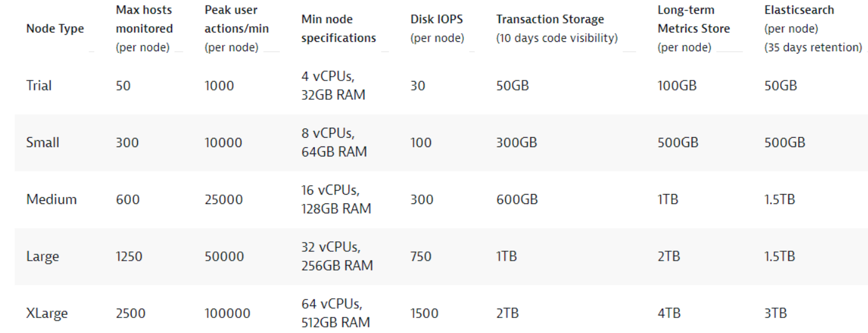Click the 100000 peak user actions value

pyautogui.click(x=228, y=313)
